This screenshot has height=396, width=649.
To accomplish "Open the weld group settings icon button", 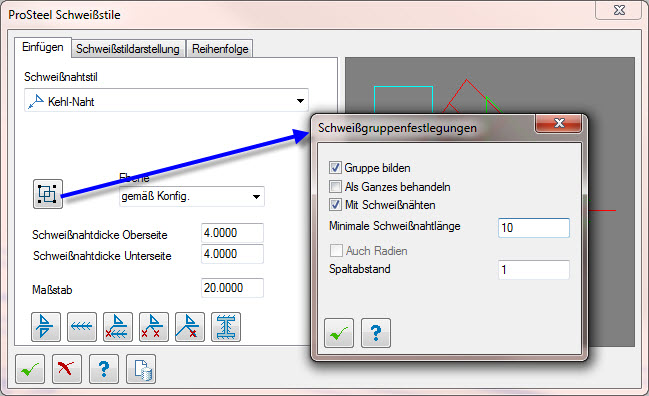I will click(x=48, y=194).
